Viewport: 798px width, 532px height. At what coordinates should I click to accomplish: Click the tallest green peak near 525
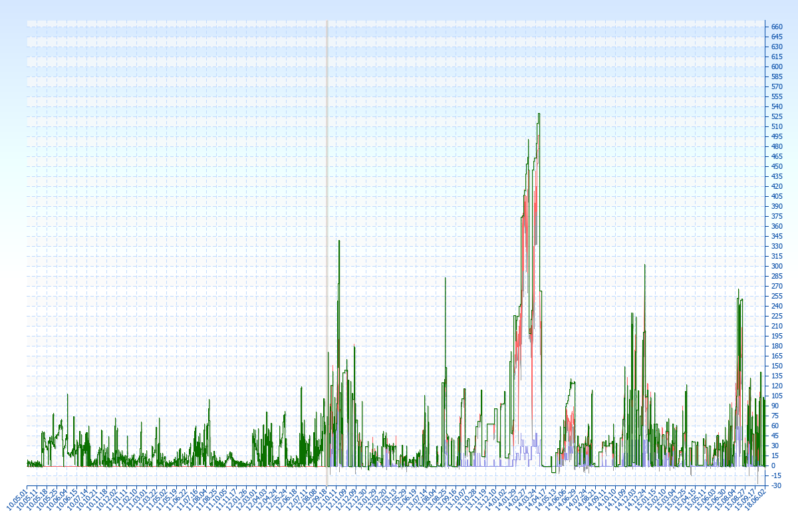click(x=539, y=114)
